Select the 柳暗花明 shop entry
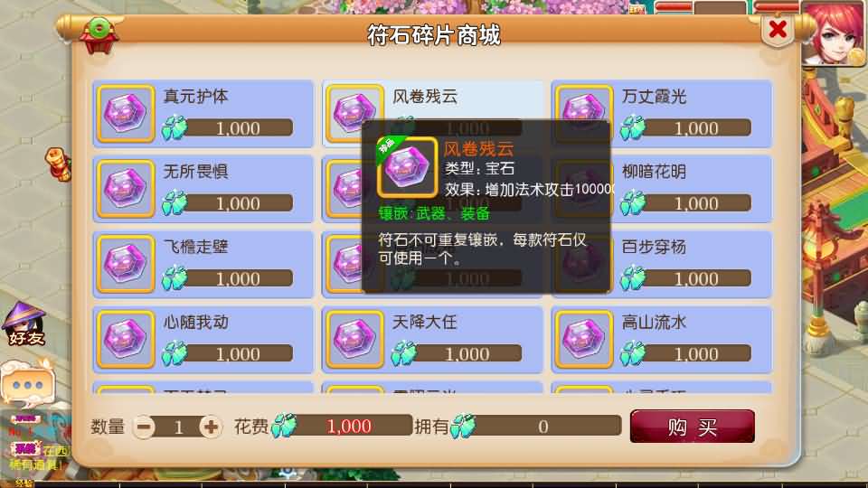Screen dimensions: 868x488 (662, 189)
